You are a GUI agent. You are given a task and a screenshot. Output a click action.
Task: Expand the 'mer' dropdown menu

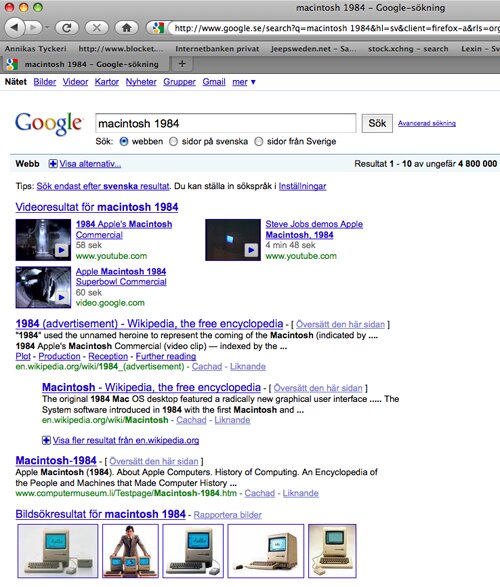pos(244,82)
